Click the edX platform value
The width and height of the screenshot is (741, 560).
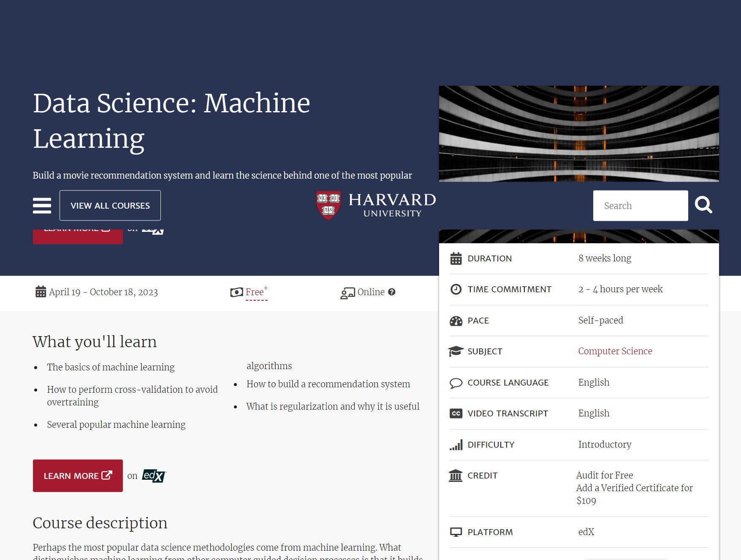pyautogui.click(x=586, y=532)
